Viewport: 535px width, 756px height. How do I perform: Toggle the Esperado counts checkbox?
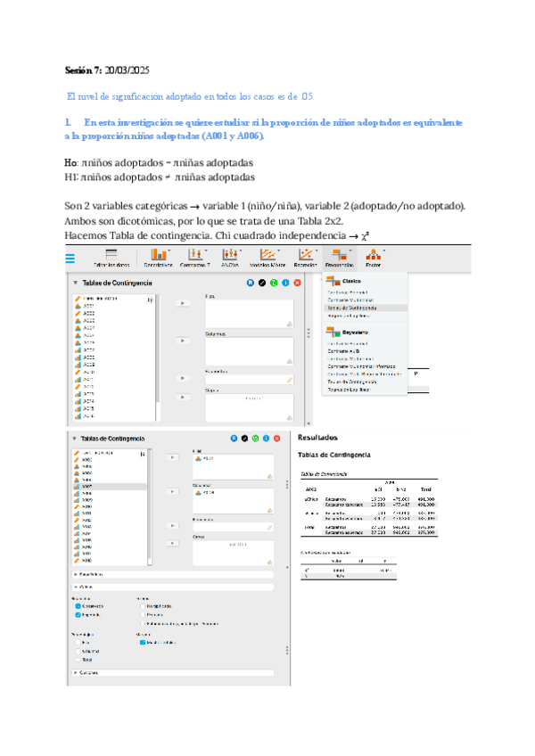point(78,615)
